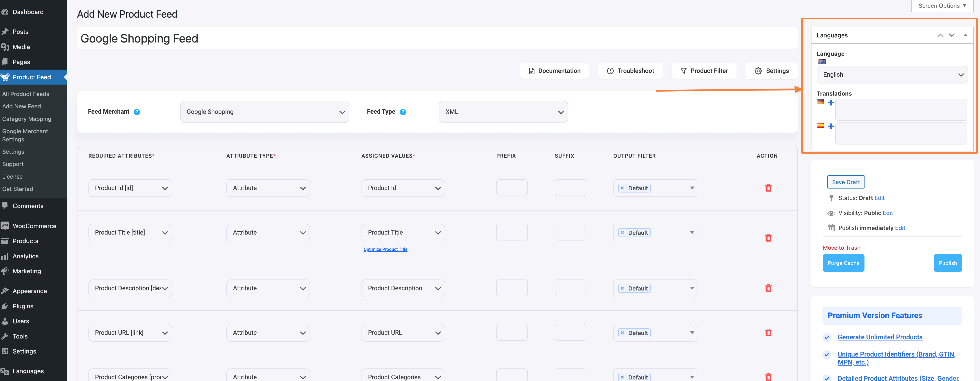Click the feed title field
Viewport: 980px width, 381px height.
[437, 38]
